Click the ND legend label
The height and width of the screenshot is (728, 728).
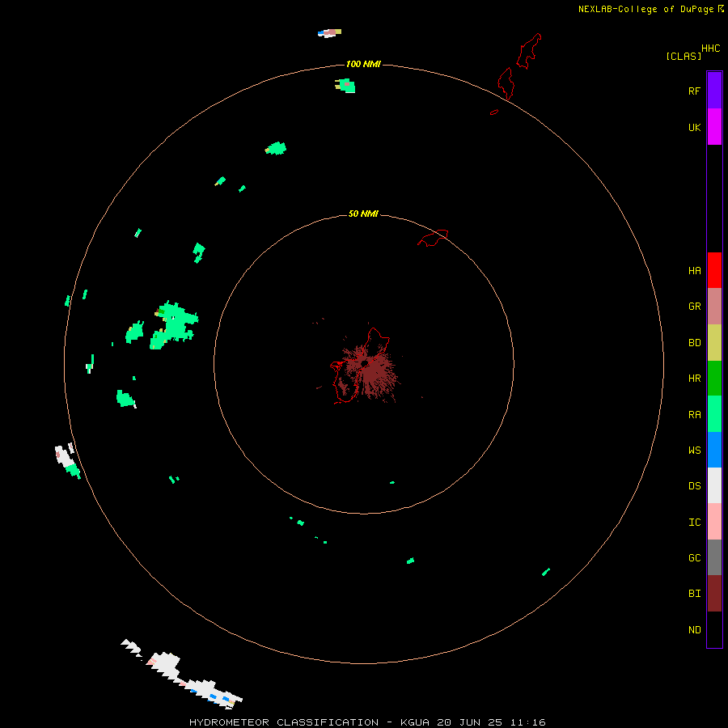694,630
